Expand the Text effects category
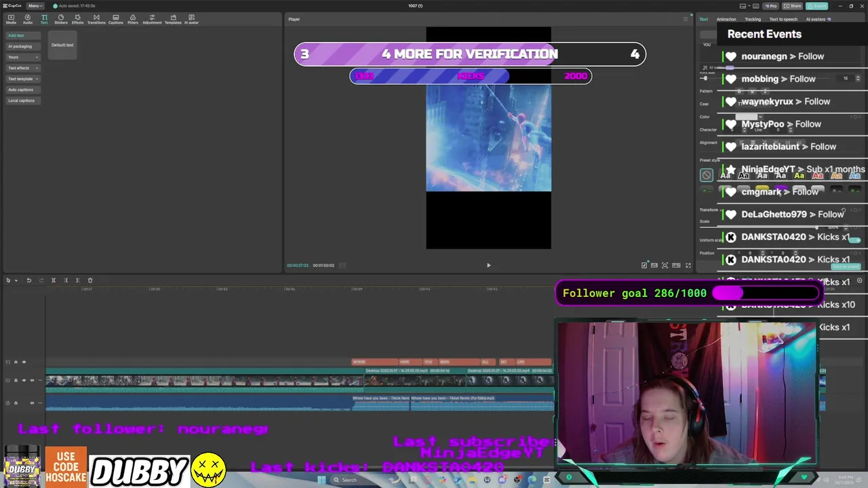 (23, 68)
